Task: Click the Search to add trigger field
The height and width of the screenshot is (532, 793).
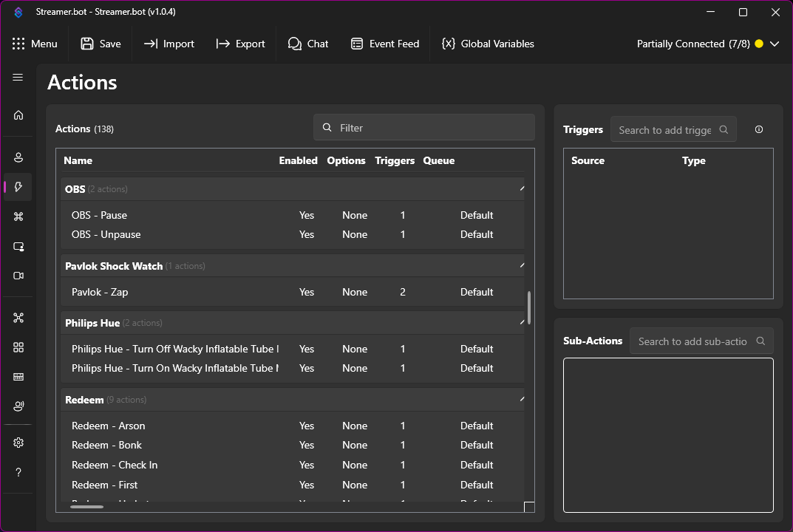Action: coord(673,129)
